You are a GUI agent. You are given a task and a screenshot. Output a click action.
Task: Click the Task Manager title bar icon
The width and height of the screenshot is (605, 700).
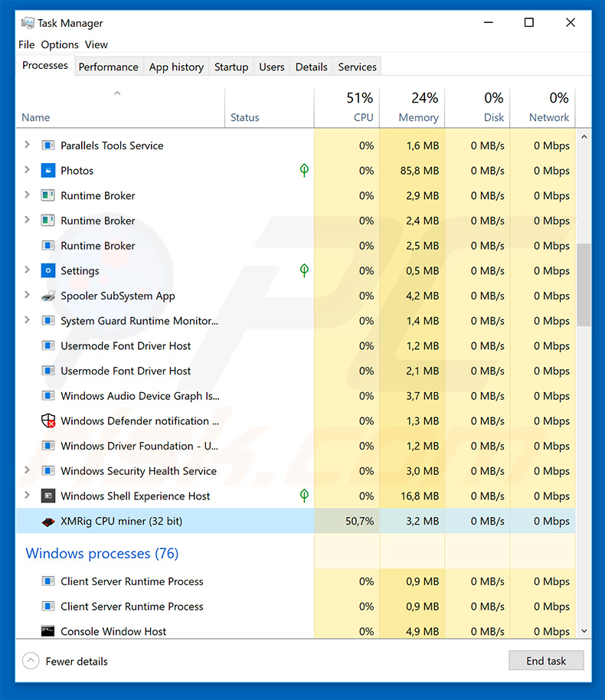(28, 23)
